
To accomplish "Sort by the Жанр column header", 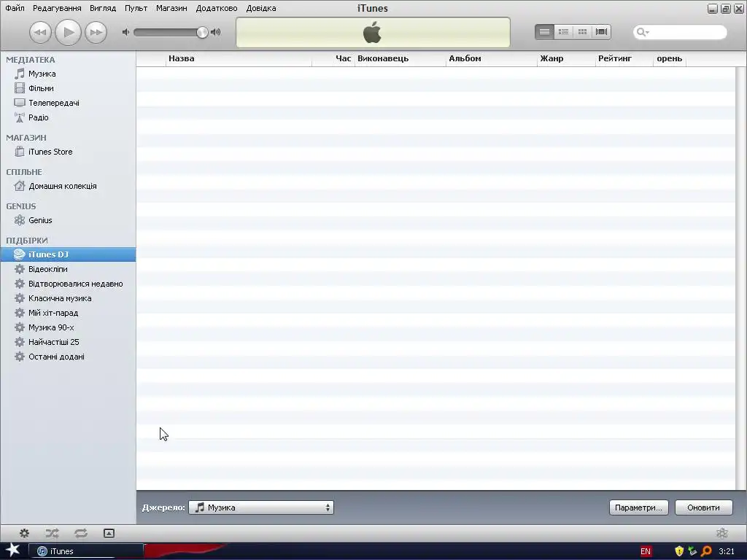I will [566, 58].
